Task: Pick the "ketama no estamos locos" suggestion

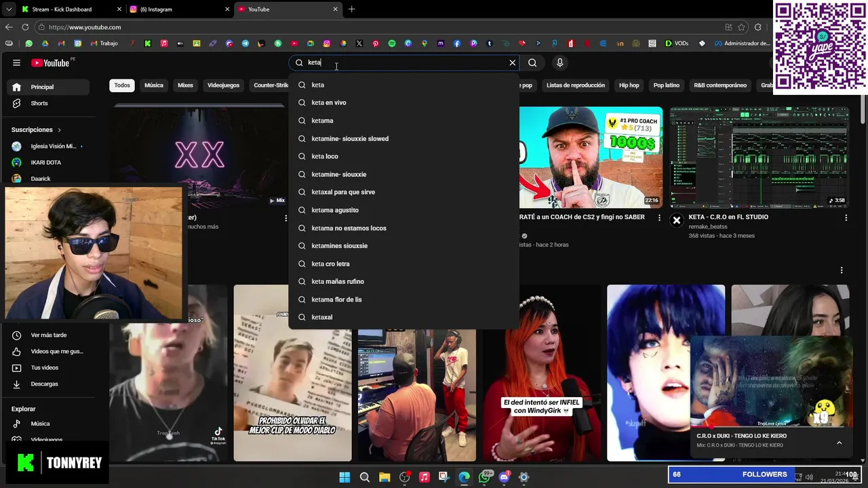Action: [x=404, y=228]
